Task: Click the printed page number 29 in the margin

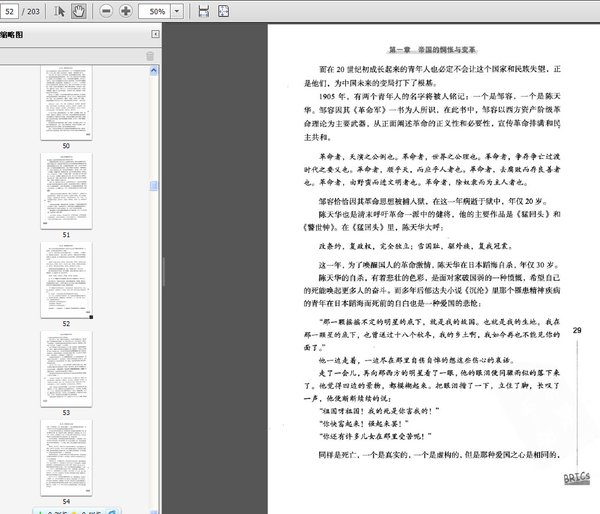Action: coord(577,330)
